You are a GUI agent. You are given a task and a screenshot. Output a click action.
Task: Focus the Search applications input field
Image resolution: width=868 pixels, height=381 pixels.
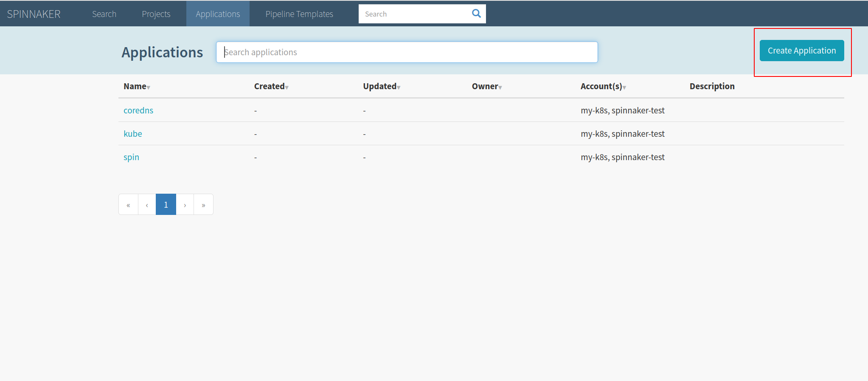tap(407, 52)
